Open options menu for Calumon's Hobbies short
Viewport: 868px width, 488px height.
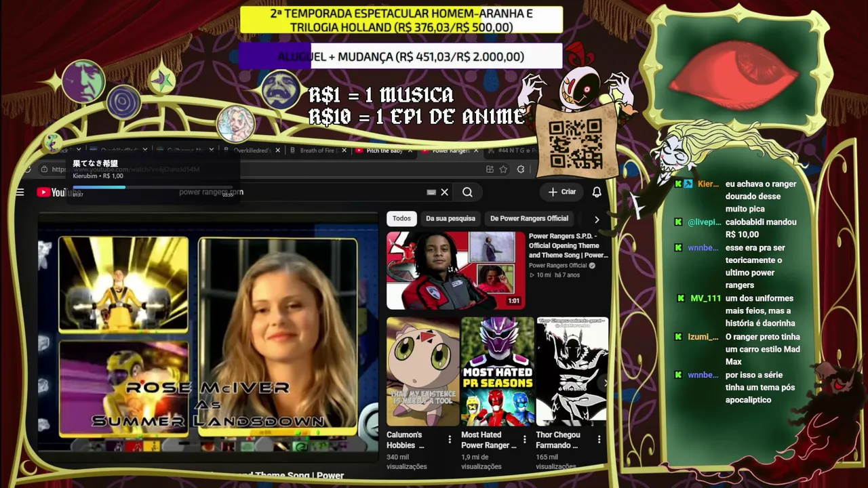point(450,440)
